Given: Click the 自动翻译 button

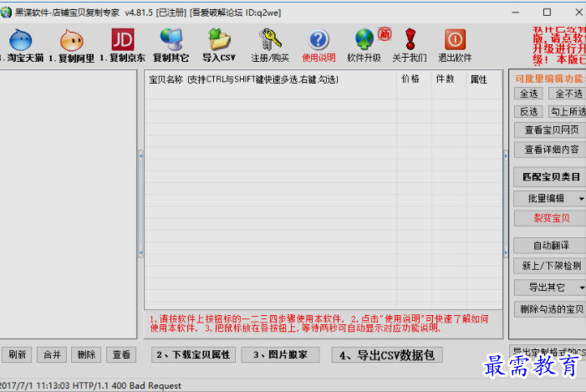Looking at the screenshot, I should [x=551, y=245].
